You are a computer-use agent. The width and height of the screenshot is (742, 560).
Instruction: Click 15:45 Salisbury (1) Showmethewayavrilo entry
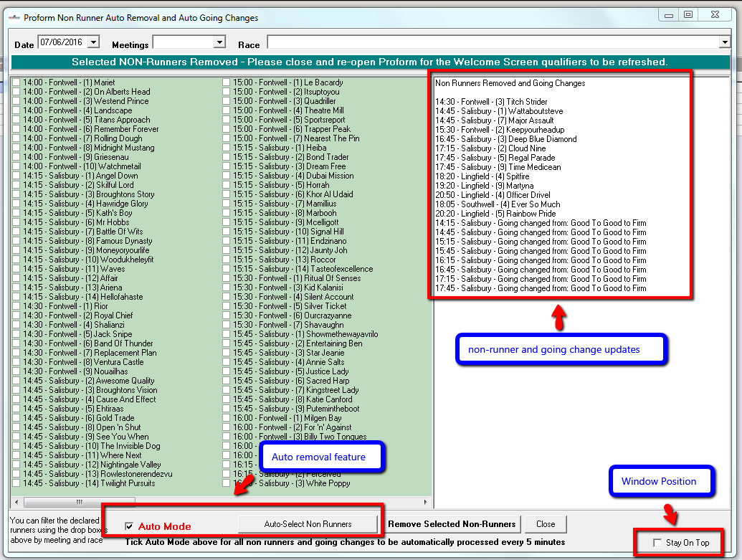[305, 334]
